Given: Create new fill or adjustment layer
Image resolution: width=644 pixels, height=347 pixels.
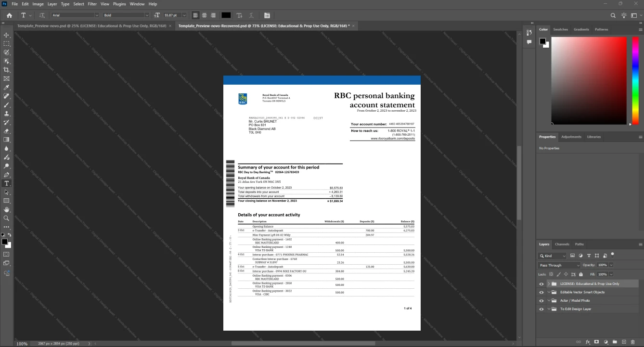Looking at the screenshot, I should [x=606, y=342].
